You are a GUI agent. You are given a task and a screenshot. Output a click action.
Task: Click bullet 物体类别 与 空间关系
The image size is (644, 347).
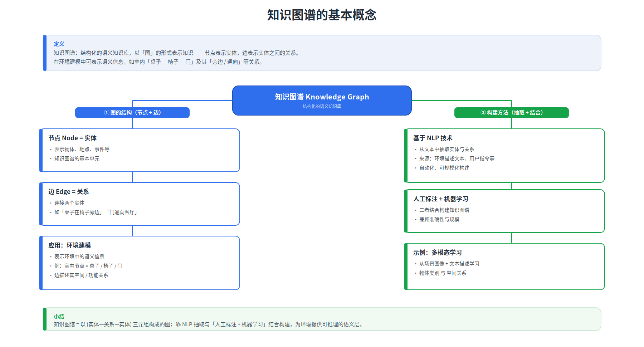click(443, 273)
